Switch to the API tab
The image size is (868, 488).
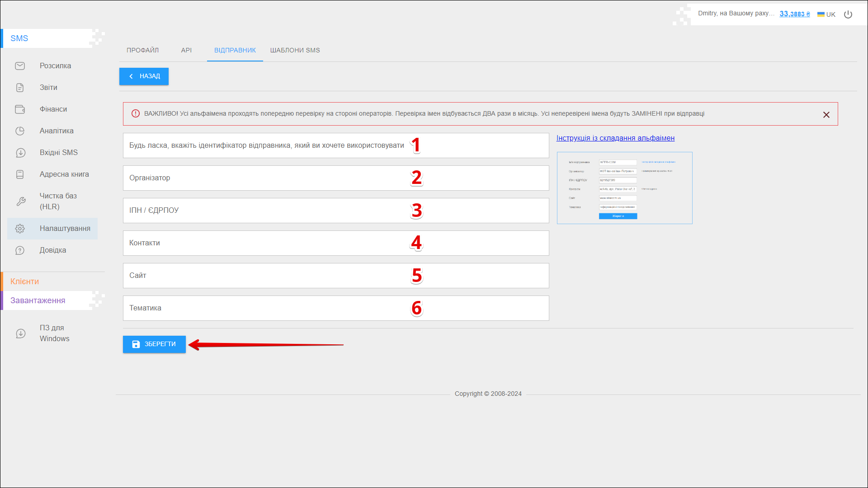pyautogui.click(x=186, y=50)
